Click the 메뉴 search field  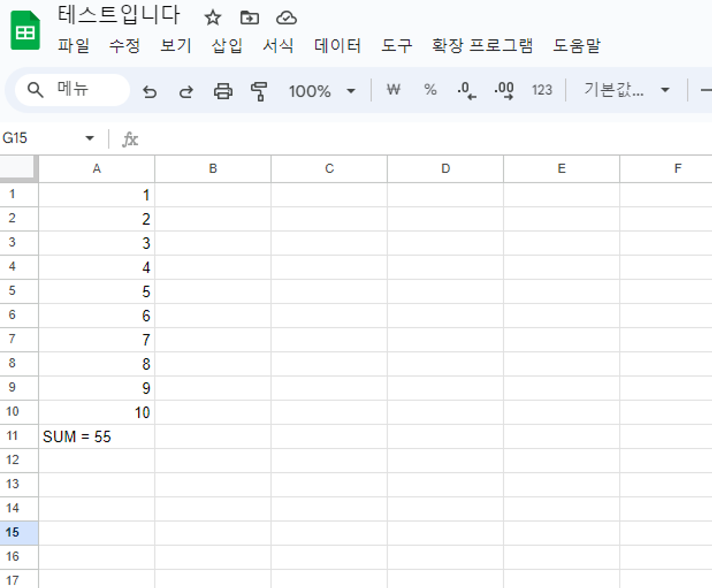click(72, 90)
